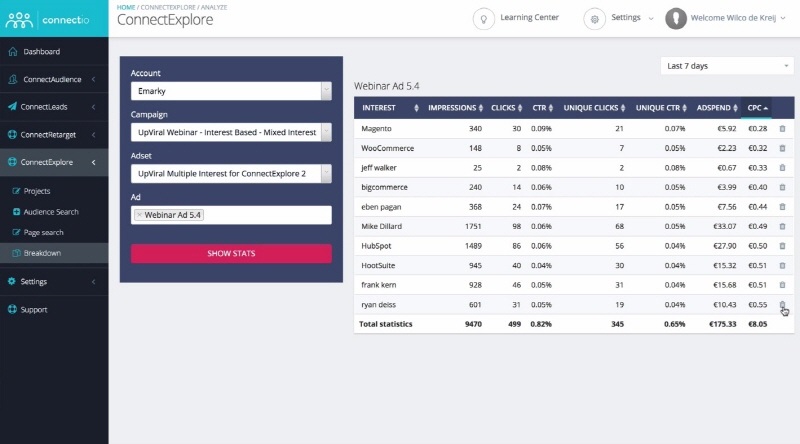The image size is (800, 444).
Task: Sort table by CLICKS column
Action: click(x=507, y=108)
